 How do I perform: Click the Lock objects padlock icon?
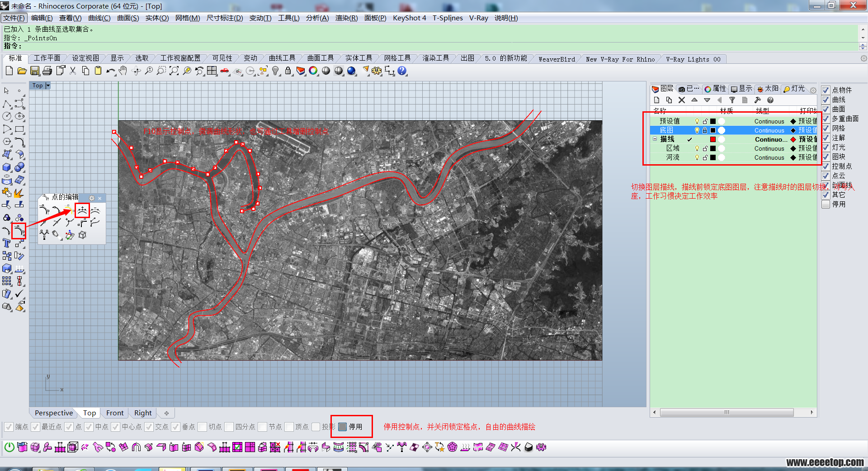coord(288,71)
